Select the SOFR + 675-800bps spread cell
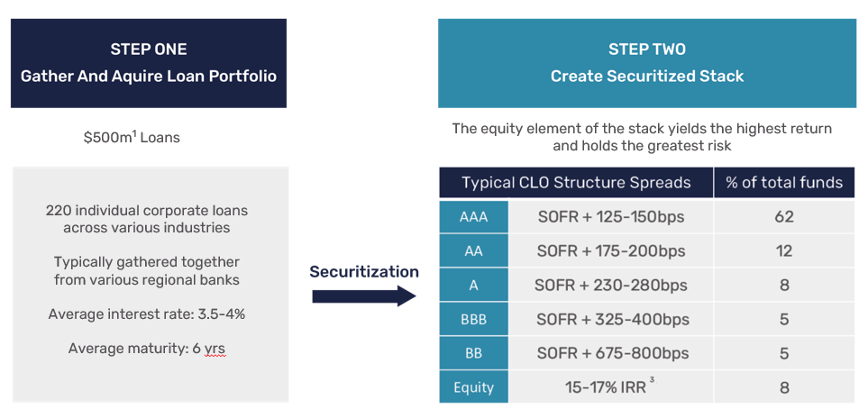 [611, 353]
